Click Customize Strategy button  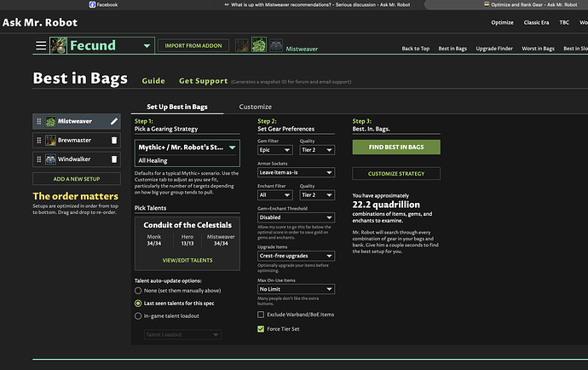(396, 174)
